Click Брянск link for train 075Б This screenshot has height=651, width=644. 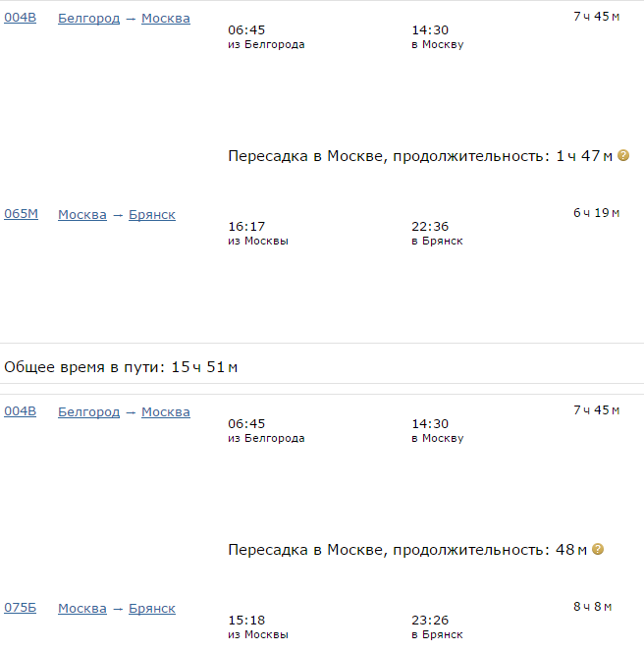click(152, 608)
